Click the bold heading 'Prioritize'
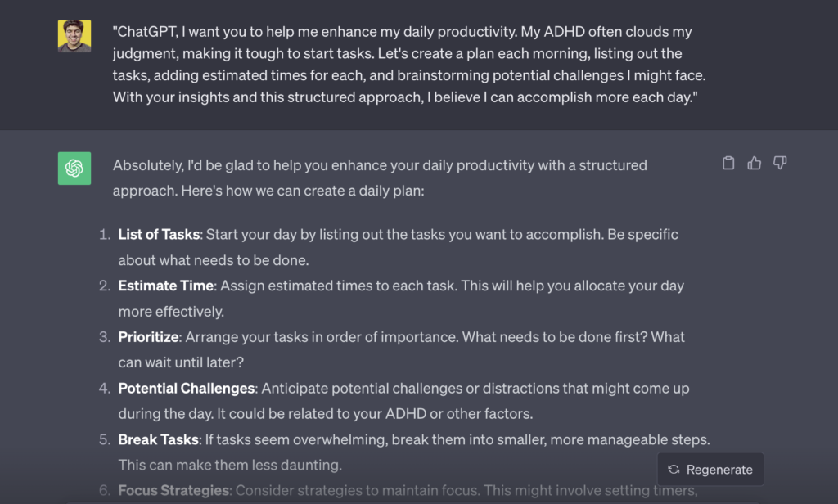838x504 pixels. pyautogui.click(x=148, y=336)
